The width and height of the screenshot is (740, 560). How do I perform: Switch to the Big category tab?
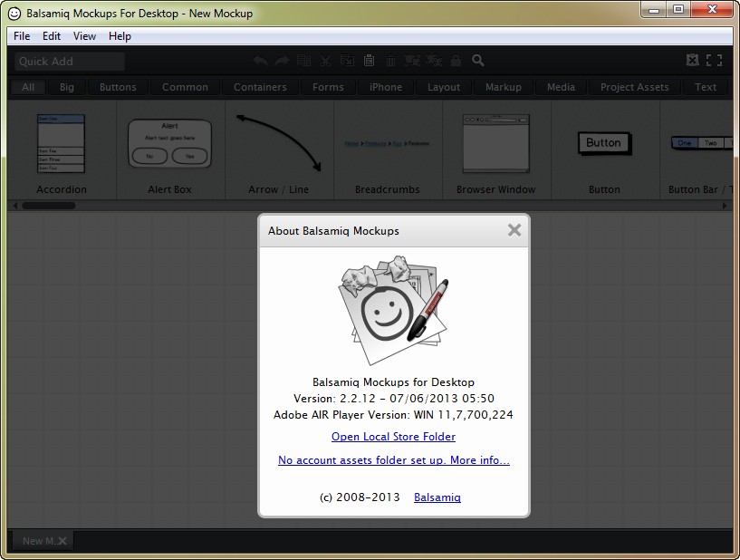tap(66, 87)
